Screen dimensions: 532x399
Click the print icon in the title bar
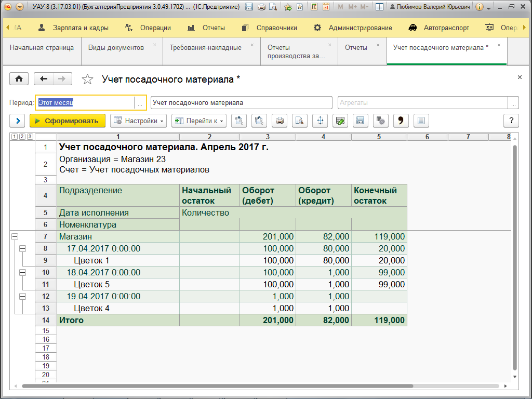tap(261, 7)
